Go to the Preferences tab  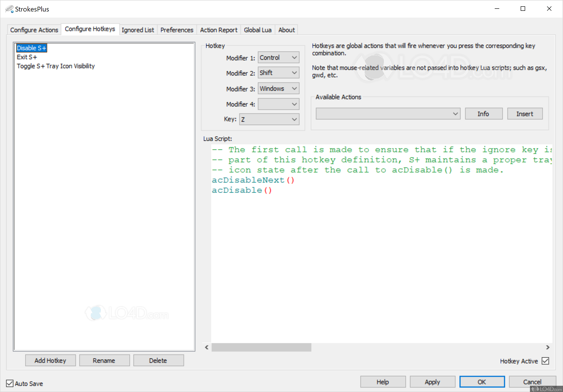point(177,30)
